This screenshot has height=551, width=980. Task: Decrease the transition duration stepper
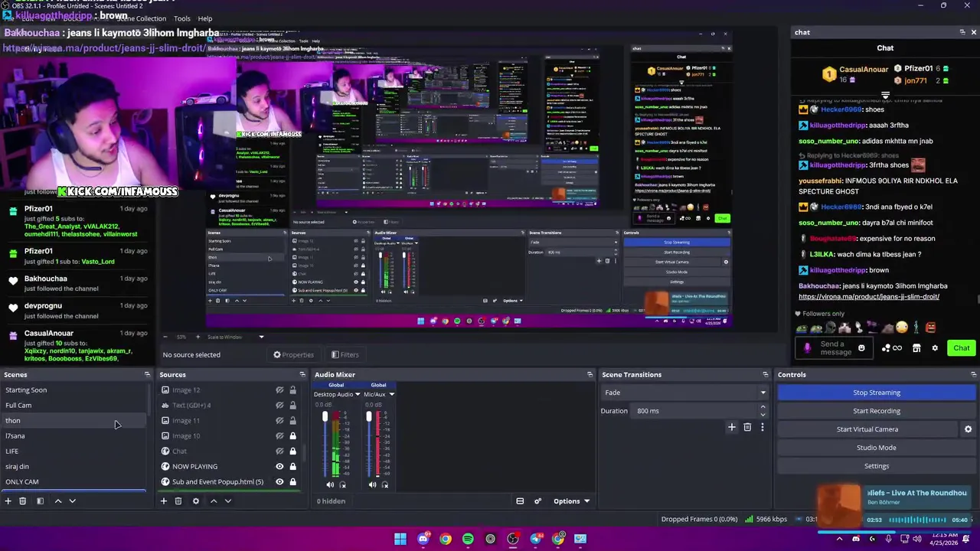(763, 415)
